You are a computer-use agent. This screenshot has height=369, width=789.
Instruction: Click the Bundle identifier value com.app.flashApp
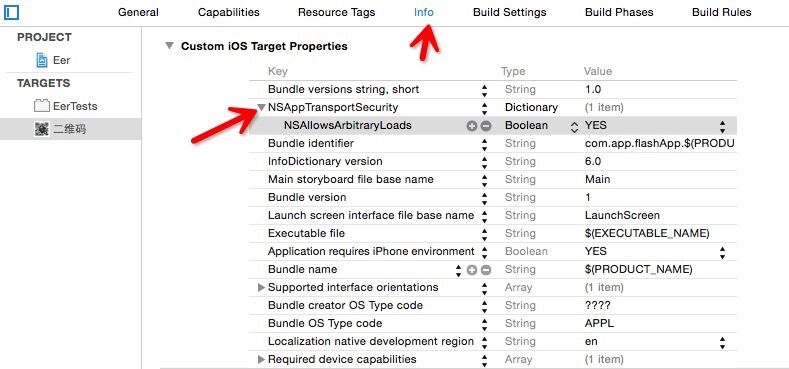(659, 143)
